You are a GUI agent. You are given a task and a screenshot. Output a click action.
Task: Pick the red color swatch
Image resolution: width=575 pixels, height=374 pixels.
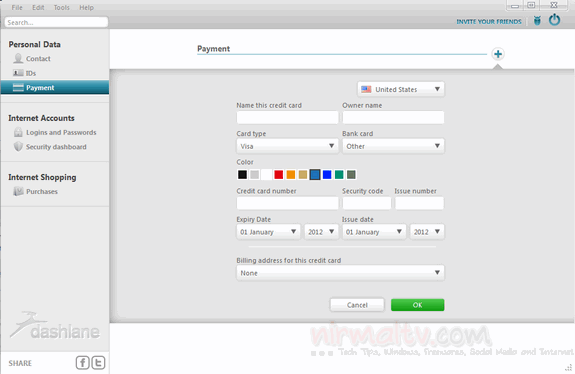[279, 175]
